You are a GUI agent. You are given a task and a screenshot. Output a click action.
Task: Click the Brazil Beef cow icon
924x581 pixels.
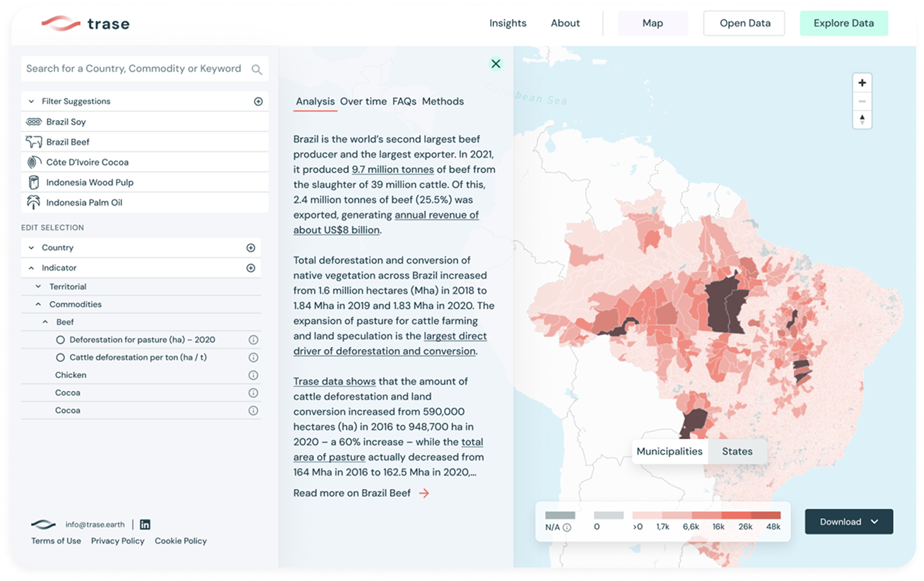tap(34, 142)
